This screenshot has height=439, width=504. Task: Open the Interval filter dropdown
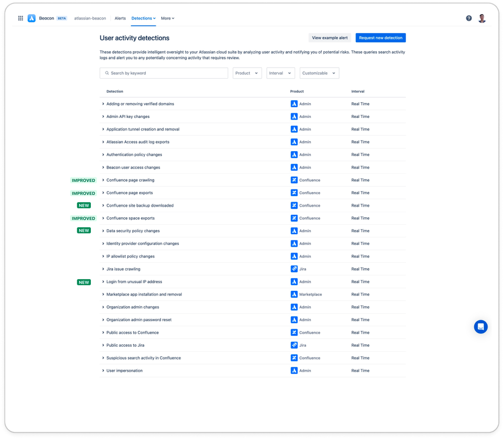(x=281, y=73)
